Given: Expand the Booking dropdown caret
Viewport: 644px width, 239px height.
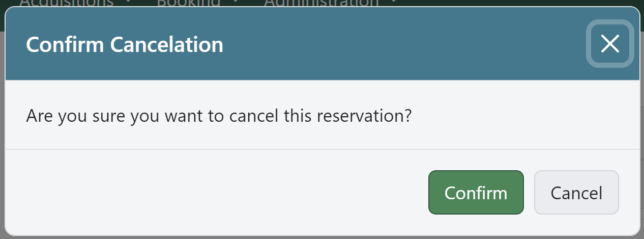Looking at the screenshot, I should tap(235, 3).
